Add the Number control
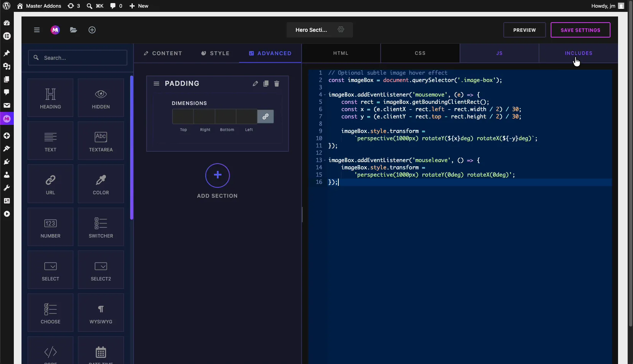The height and width of the screenshot is (364, 633). tap(50, 227)
